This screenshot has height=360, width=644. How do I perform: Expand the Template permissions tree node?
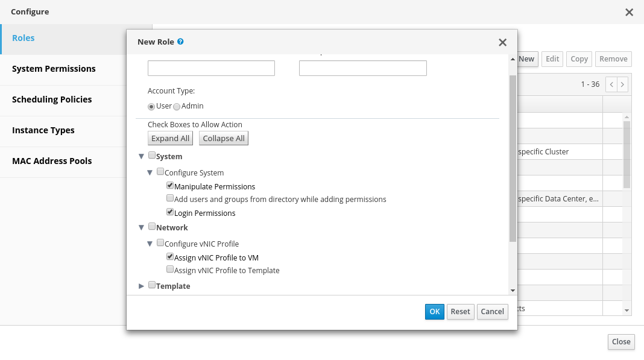coord(142,286)
